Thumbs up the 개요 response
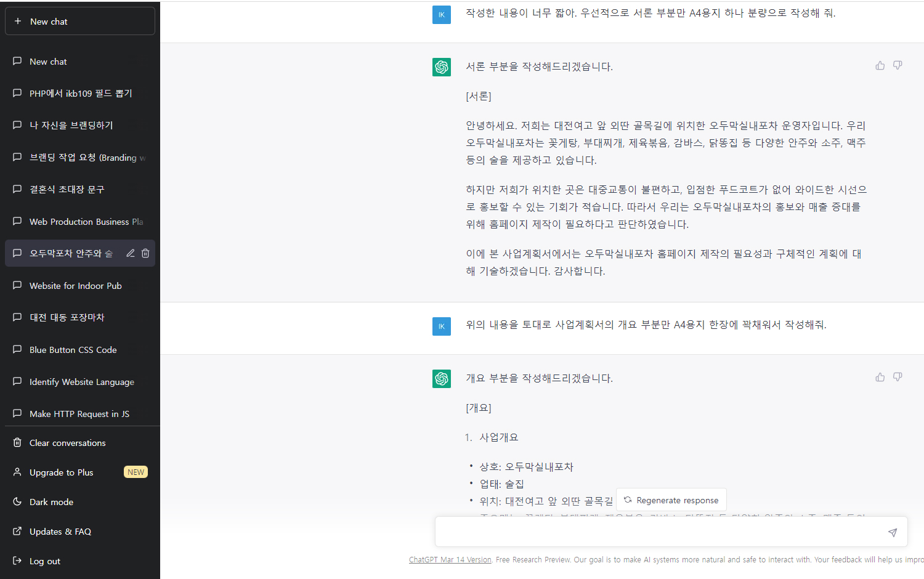 (x=880, y=377)
